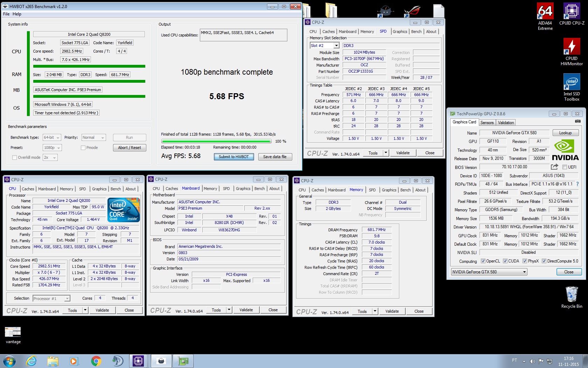The width and height of the screenshot is (588, 368).
Task: Toggle the Overkill mode checkbox
Action: tap(14, 157)
